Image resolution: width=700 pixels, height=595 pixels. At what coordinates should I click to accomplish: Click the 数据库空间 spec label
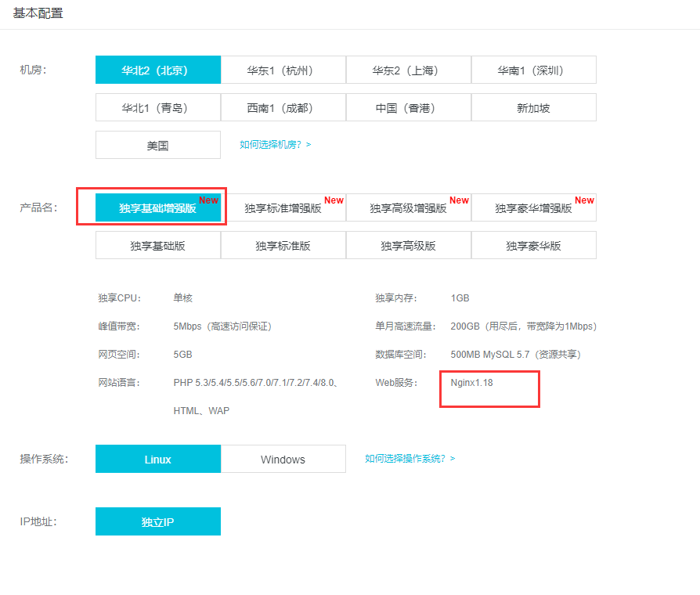[x=401, y=355]
